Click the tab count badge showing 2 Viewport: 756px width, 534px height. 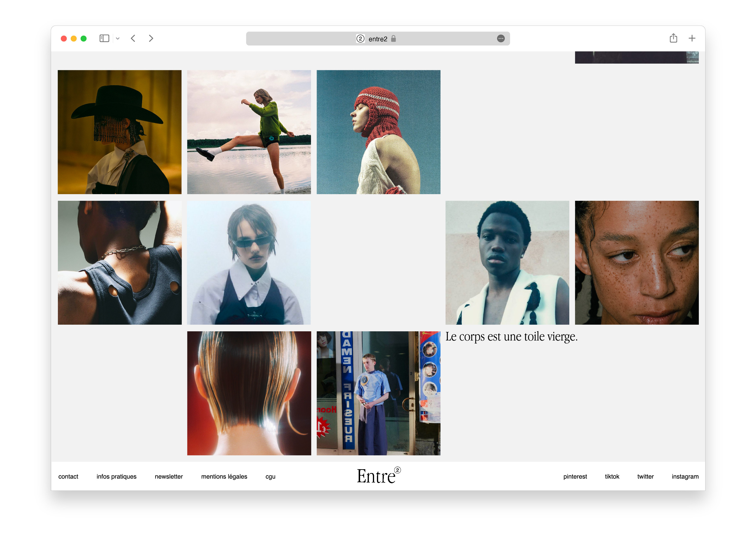pos(361,38)
